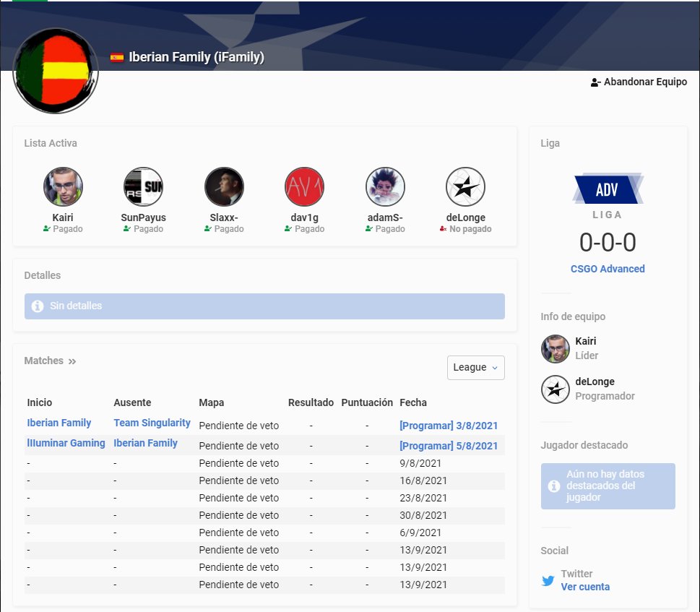Screen dimensions: 700x612
Task: Click the Ausente column header
Action: [132, 402]
